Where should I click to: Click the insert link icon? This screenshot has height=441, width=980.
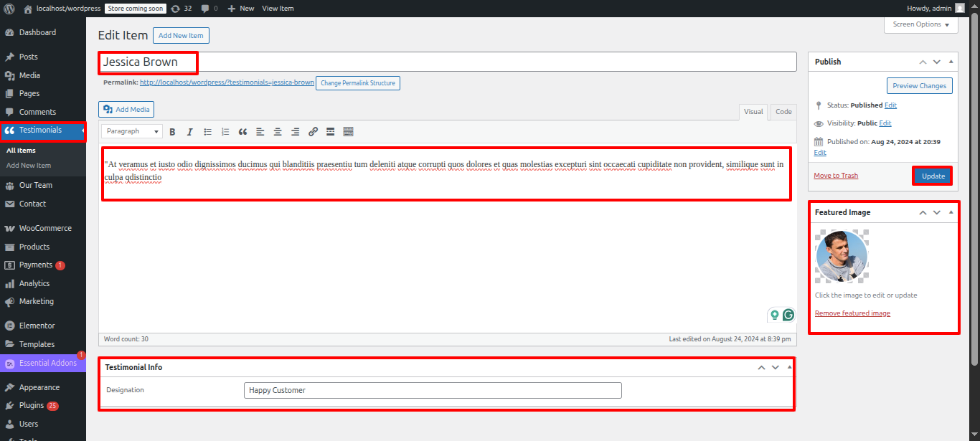point(313,132)
